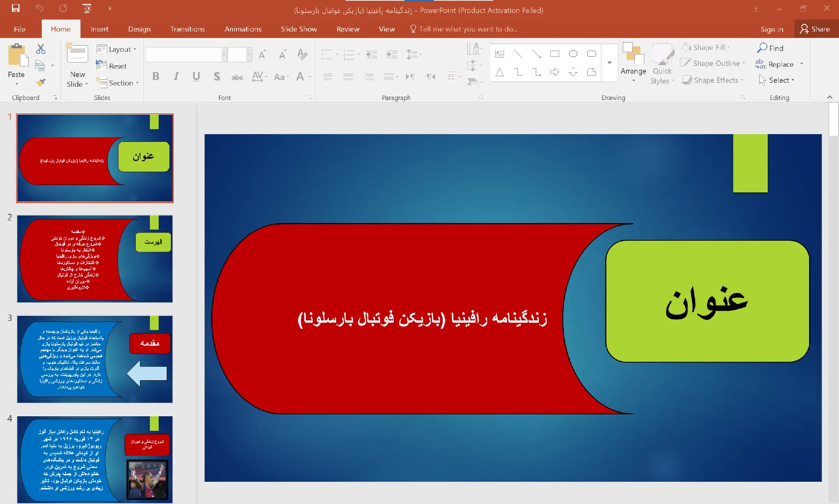Screen dimensions: 839x504
Task: Toggle Italic formatting
Action: tap(176, 76)
